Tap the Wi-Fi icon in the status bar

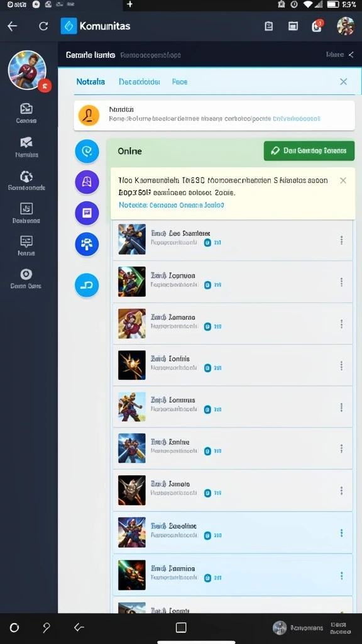(308, 4)
